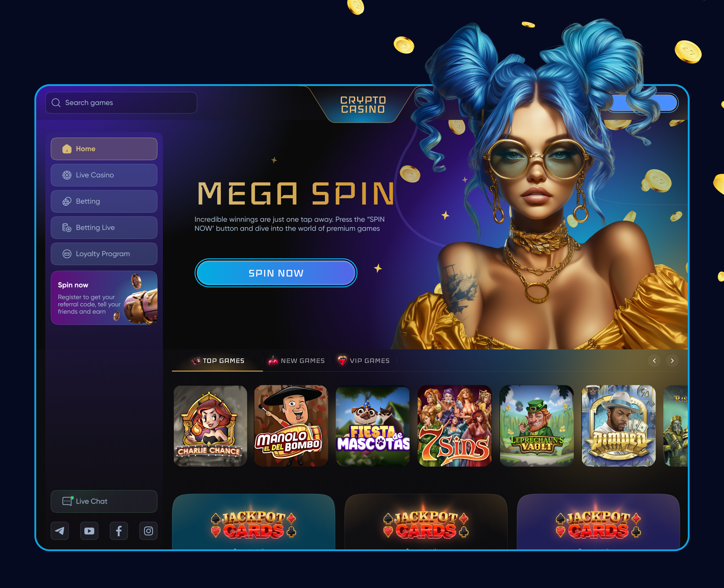Open the Loyalty Program page
The width and height of the screenshot is (724, 588).
(104, 254)
